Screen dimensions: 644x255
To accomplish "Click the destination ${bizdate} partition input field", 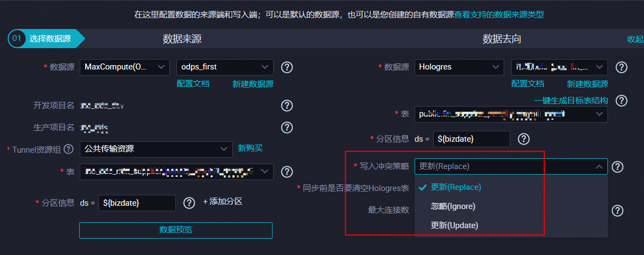I will (471, 139).
